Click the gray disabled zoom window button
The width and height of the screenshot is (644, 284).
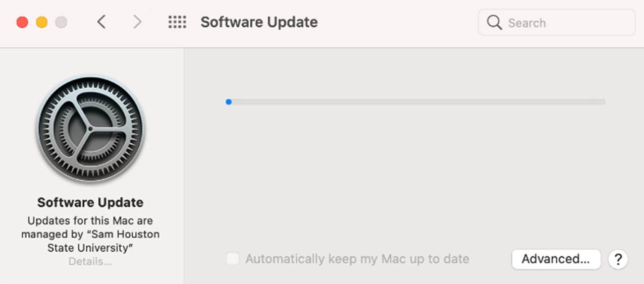point(61,23)
